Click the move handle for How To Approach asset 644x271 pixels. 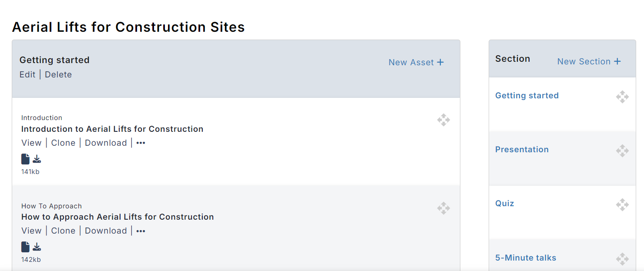(443, 208)
